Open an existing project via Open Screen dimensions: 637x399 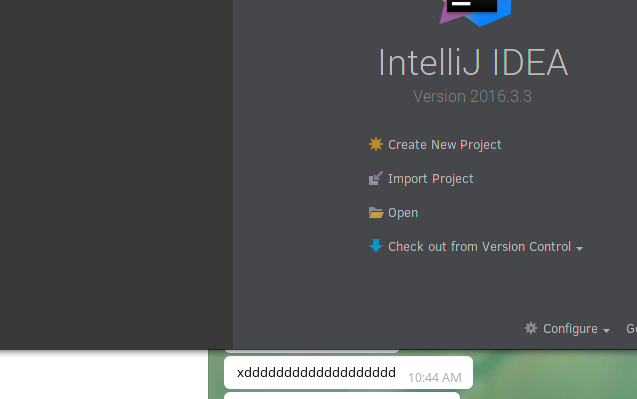[x=403, y=213]
